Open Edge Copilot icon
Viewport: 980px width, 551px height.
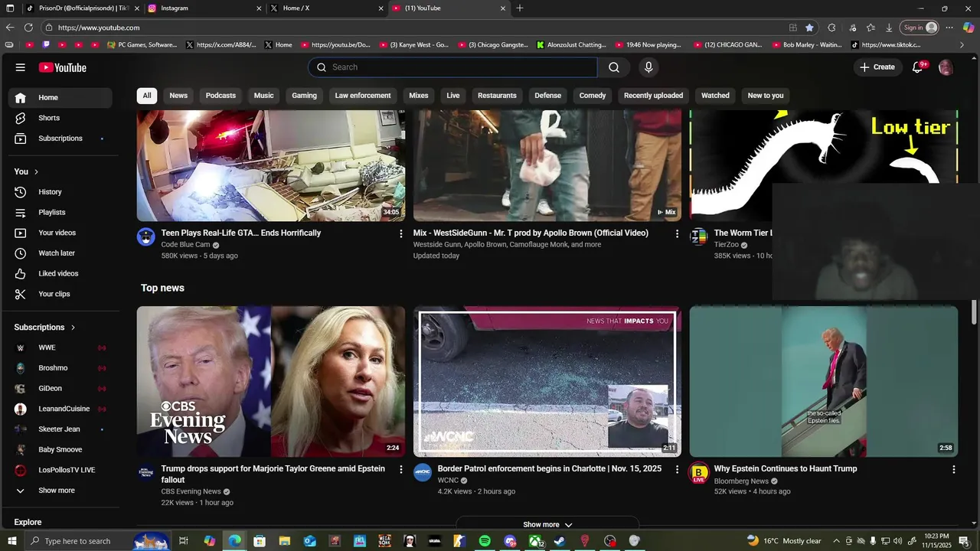click(968, 28)
